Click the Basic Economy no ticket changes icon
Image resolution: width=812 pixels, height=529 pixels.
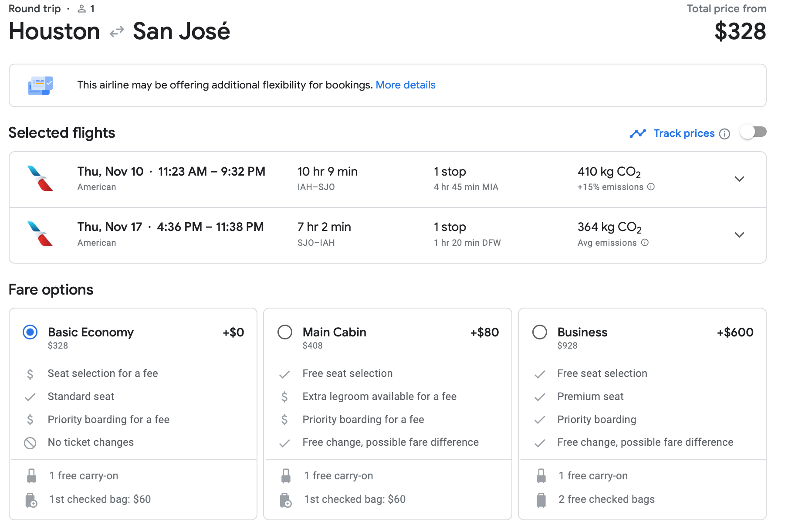click(30, 443)
